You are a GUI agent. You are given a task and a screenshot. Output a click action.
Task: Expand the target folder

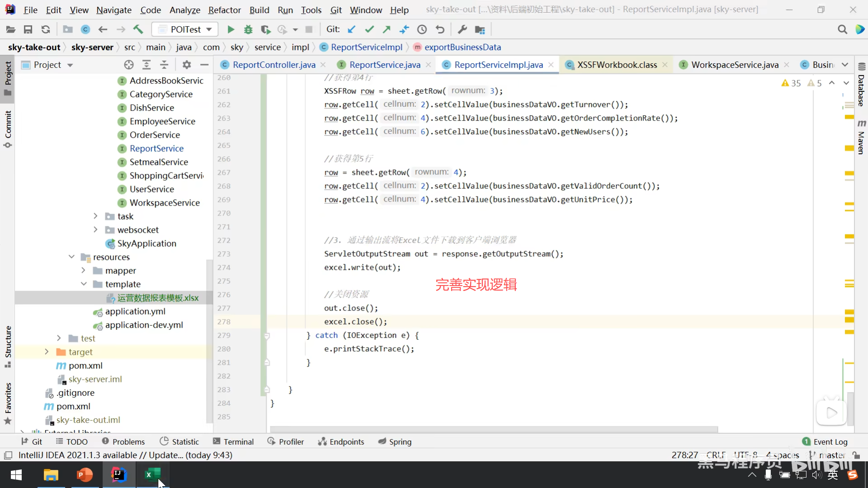point(47,352)
